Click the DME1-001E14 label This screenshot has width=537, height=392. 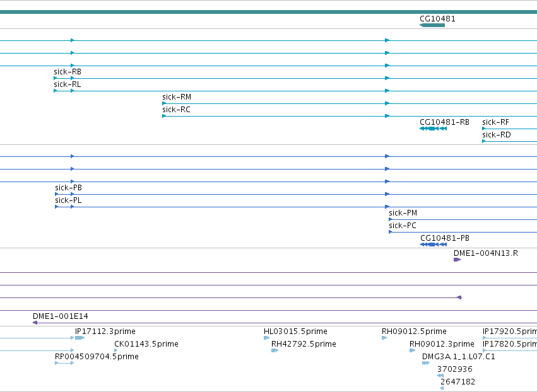tap(61, 316)
